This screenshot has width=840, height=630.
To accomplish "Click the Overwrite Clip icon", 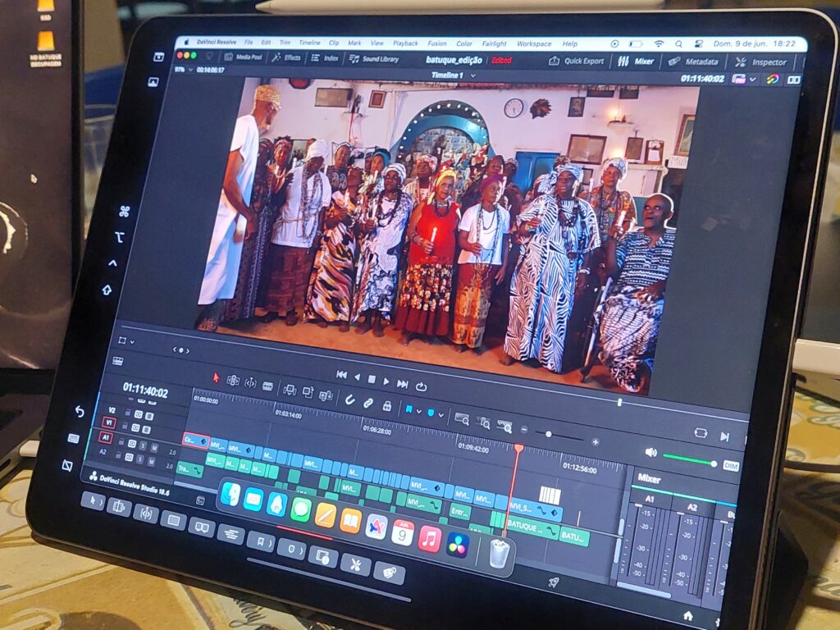I will pyautogui.click(x=308, y=392).
